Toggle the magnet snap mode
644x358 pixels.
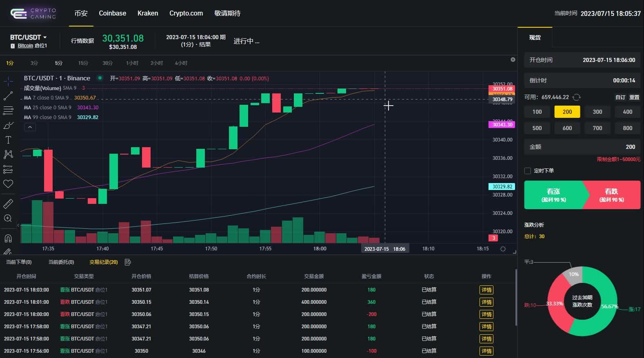(x=8, y=238)
